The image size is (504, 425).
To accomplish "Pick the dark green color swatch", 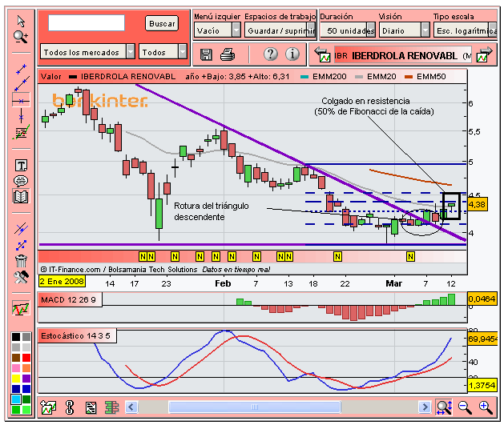I will coord(26,399).
